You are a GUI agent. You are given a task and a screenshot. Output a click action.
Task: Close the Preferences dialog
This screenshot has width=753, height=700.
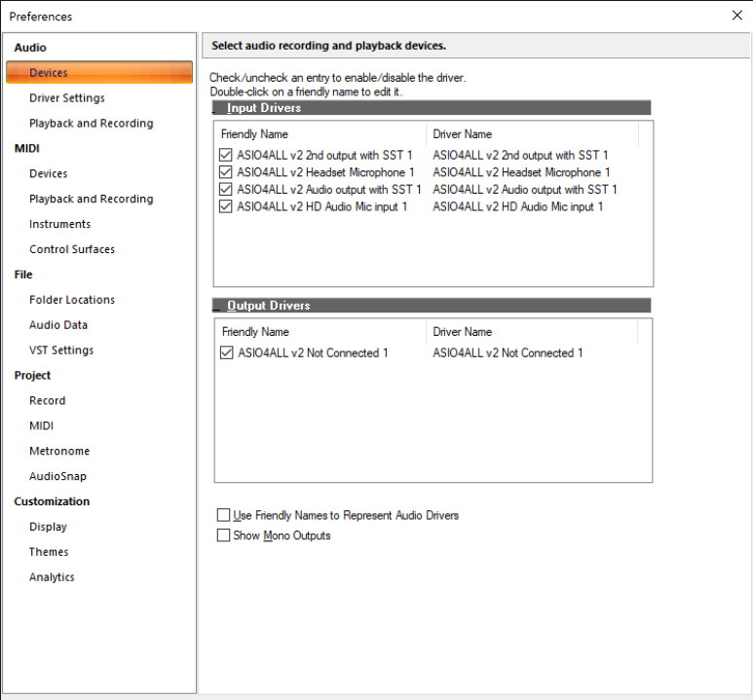(737, 16)
